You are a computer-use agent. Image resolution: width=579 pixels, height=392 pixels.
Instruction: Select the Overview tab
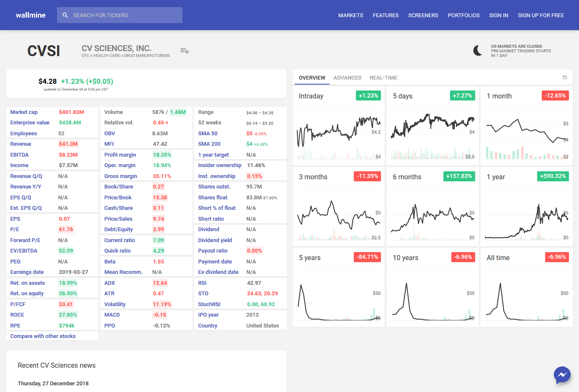(312, 78)
